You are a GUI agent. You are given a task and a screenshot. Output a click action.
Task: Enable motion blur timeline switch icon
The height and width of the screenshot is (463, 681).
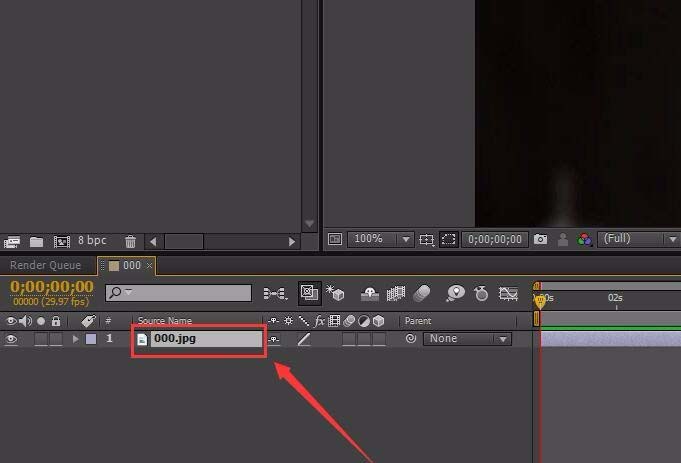[421, 294]
